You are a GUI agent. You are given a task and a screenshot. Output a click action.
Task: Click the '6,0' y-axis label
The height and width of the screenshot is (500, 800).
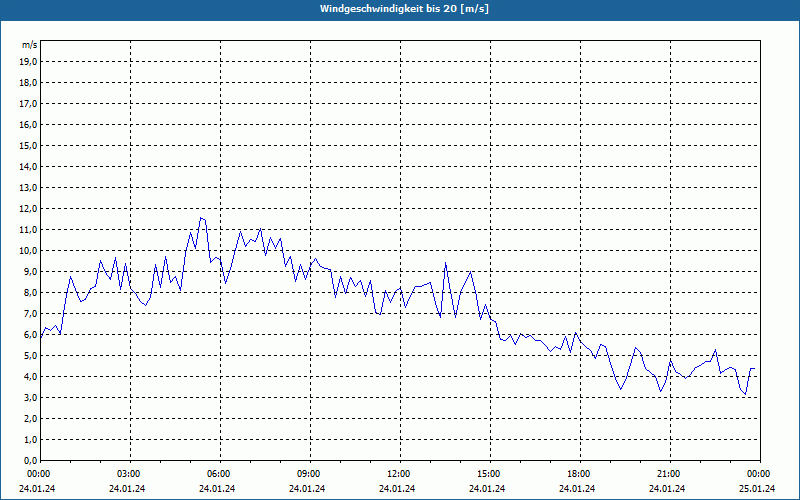pos(30,335)
